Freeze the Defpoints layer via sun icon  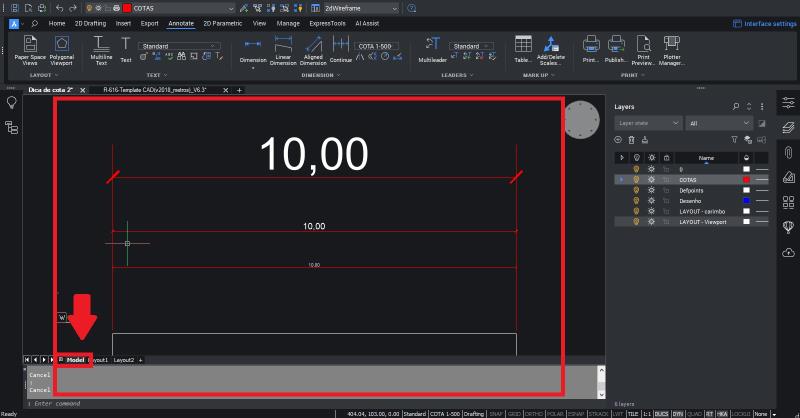coord(651,190)
